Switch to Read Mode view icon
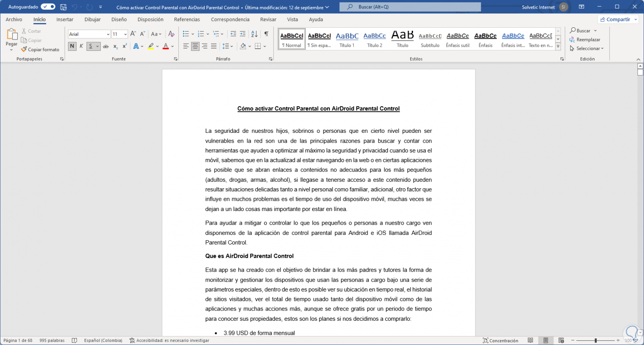 pyautogui.click(x=530, y=340)
